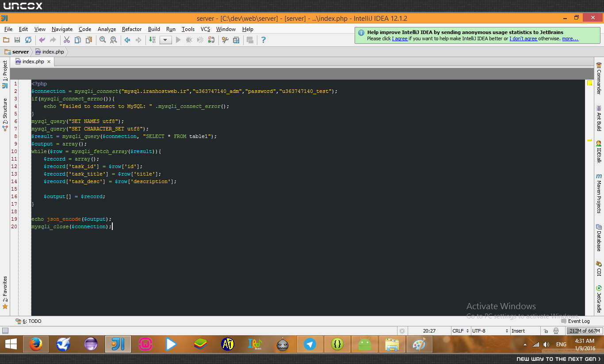Expand the Favorites tool window
This screenshot has height=364, width=604.
[5, 292]
